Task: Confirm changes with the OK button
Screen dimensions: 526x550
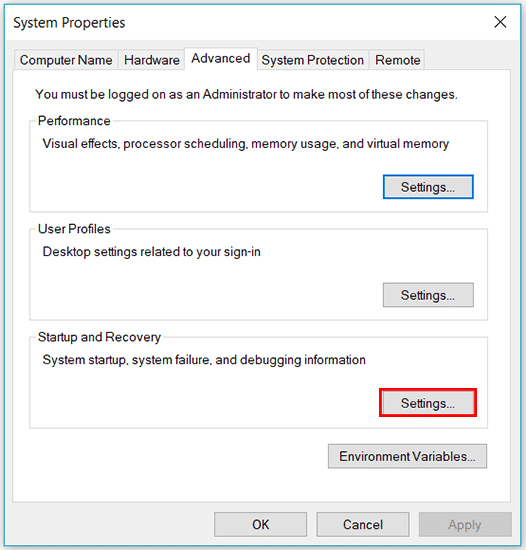Action: 261,524
